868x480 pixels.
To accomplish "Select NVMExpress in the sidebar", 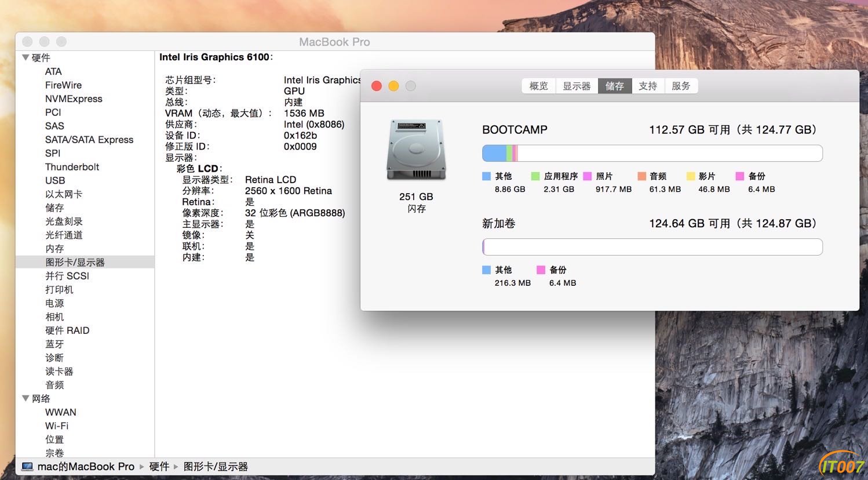I will pos(74,99).
